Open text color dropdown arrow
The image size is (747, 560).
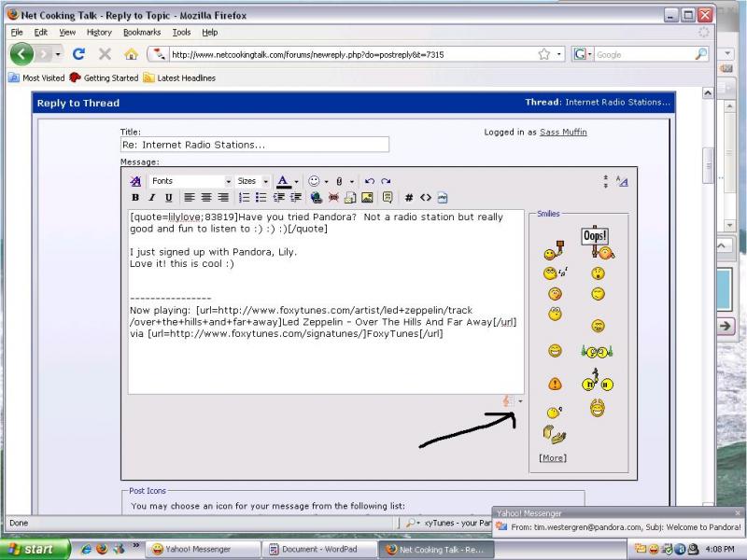point(296,181)
